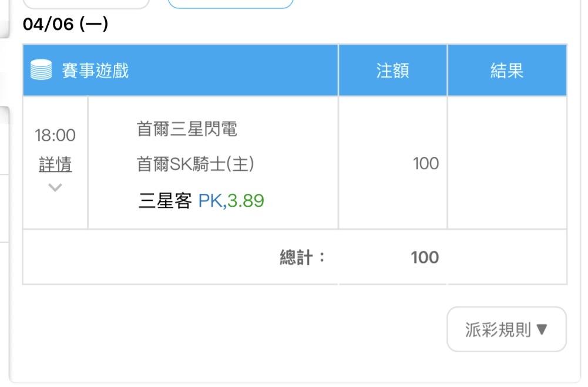Click the coin stack icon beside 賽事遊戲
The image size is (588, 387).
[x=41, y=71]
